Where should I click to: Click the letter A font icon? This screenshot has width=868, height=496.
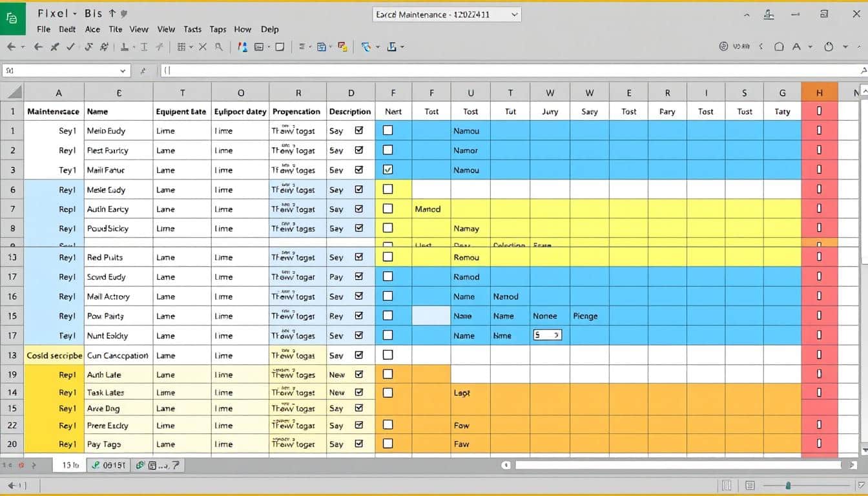pyautogui.click(x=796, y=47)
